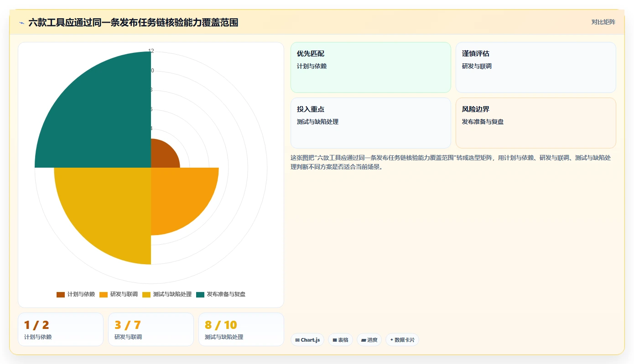Click the 对比矩阵 label in the header

click(603, 22)
